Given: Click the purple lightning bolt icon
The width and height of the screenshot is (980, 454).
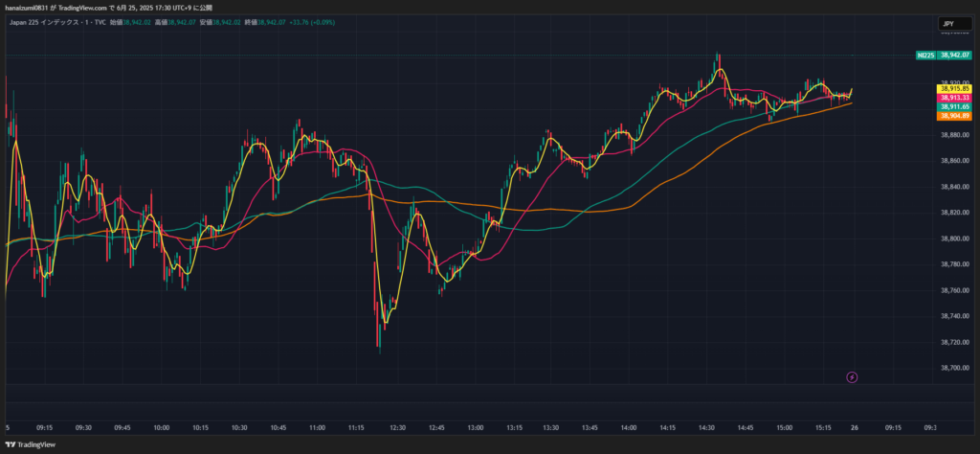Looking at the screenshot, I should point(852,377).
